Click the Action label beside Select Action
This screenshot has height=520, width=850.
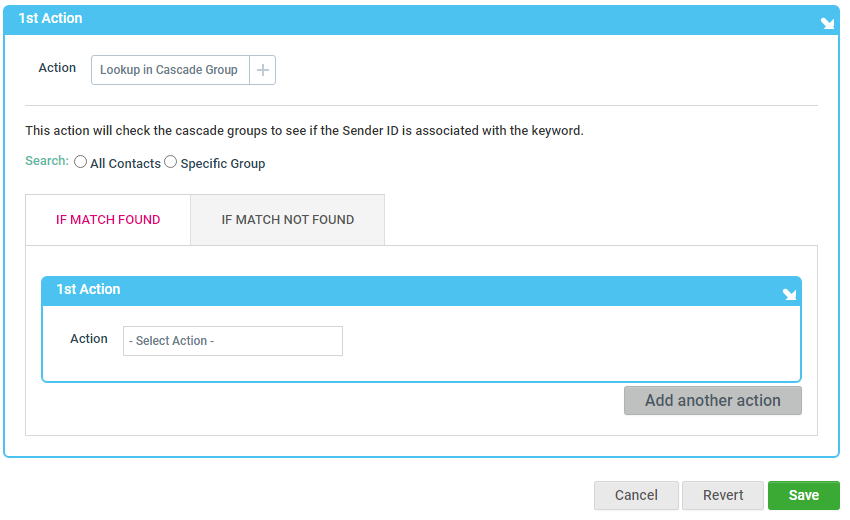click(x=89, y=339)
